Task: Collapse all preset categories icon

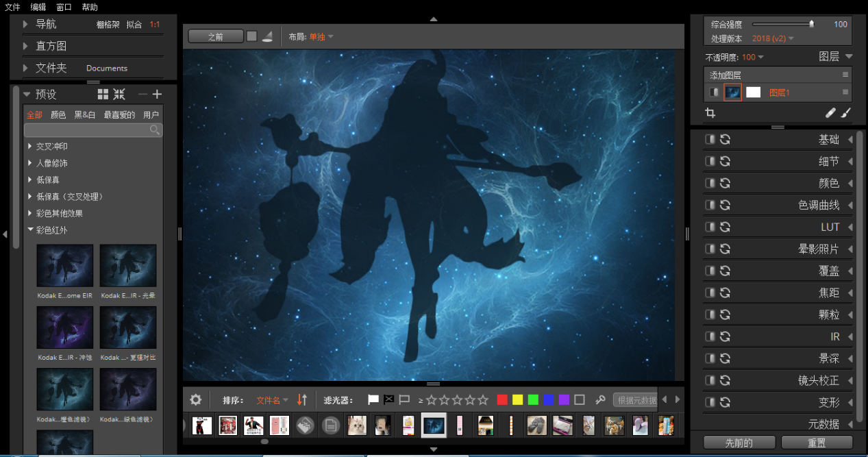Action: pyautogui.click(x=119, y=94)
